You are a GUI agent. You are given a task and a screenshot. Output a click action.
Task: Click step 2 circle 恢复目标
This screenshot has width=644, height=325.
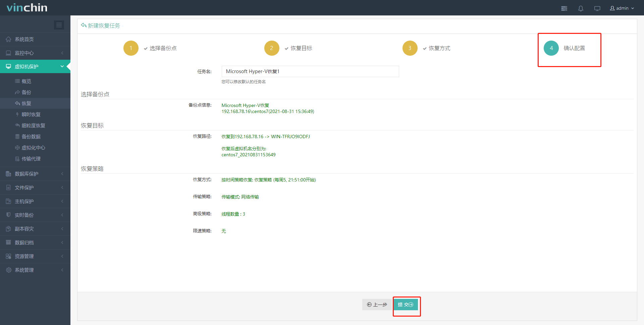pyautogui.click(x=272, y=48)
